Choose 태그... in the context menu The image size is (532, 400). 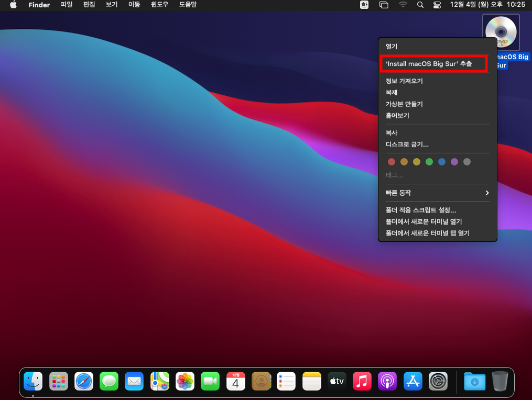click(437, 175)
